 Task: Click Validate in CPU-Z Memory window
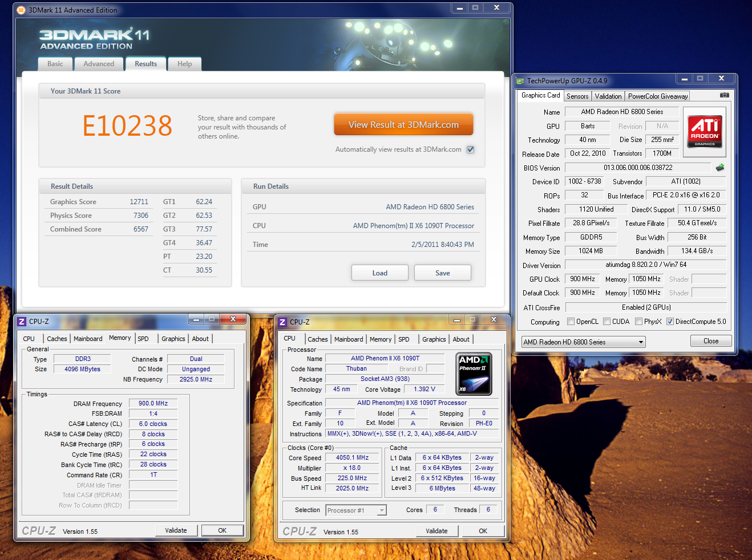click(x=176, y=530)
